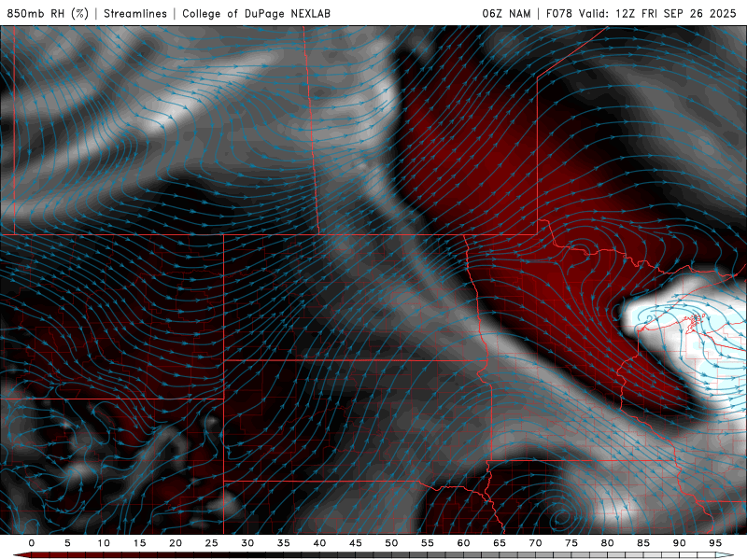The width and height of the screenshot is (747, 560).
Task: Click the "F078" forecast hour text
Action: tap(558, 13)
